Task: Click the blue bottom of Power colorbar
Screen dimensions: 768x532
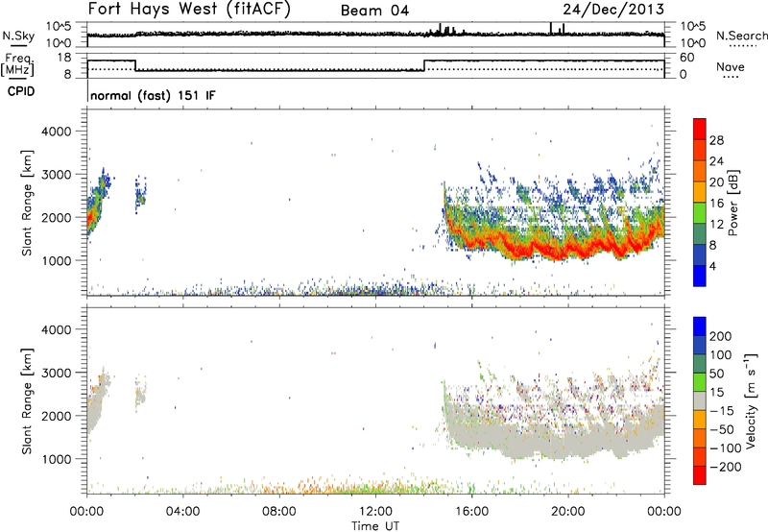Action: (x=700, y=276)
